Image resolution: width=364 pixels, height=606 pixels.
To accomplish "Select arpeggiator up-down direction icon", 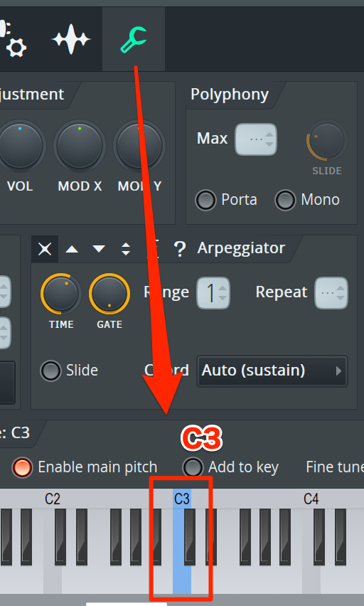I will (x=126, y=249).
